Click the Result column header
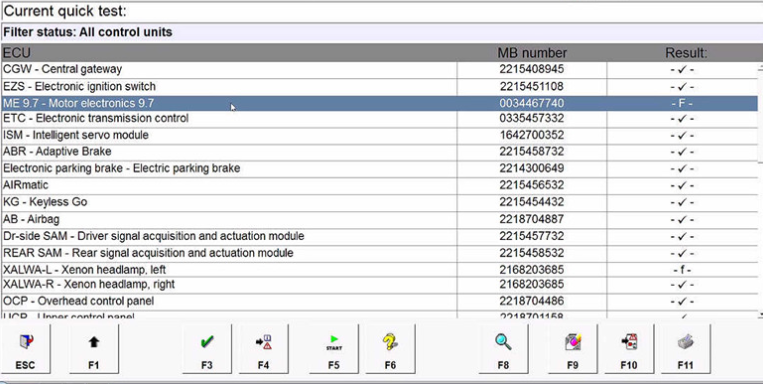Viewport: 763px width, 384px height. pyautogui.click(x=686, y=53)
